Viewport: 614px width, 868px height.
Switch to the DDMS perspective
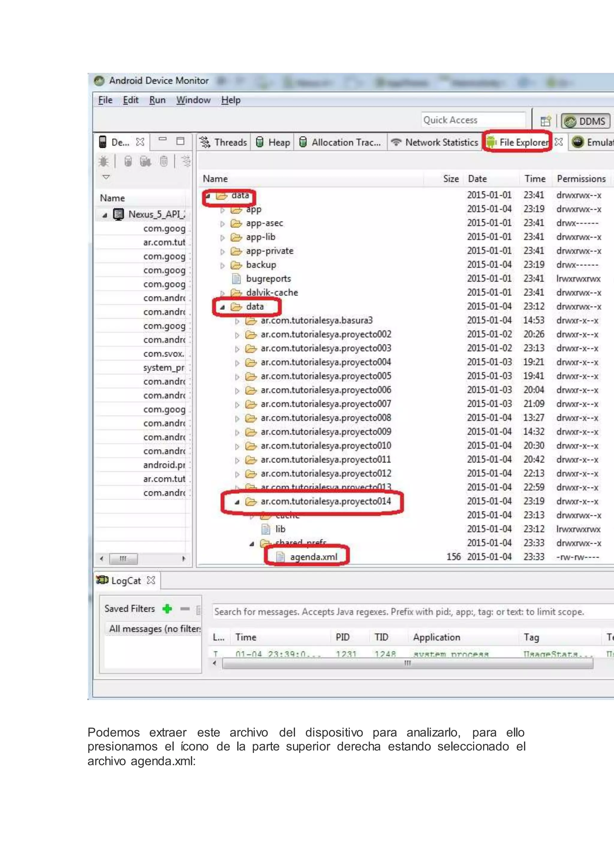coord(586,121)
